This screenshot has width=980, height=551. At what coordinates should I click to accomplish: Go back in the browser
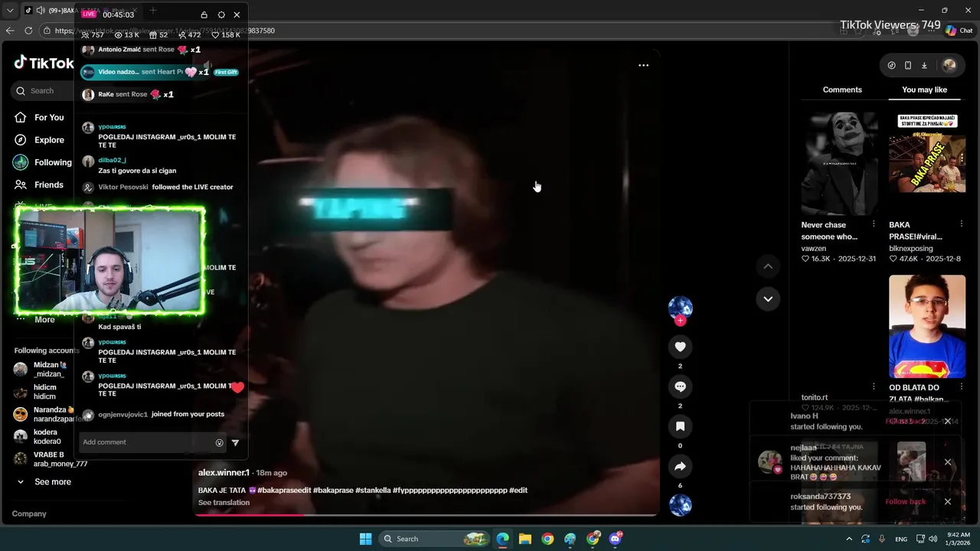[10, 31]
